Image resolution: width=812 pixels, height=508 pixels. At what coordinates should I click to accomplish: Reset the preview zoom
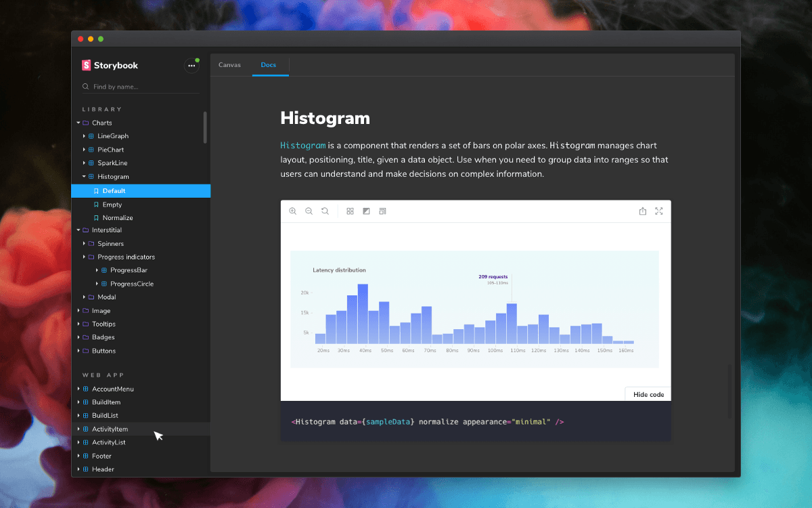325,211
